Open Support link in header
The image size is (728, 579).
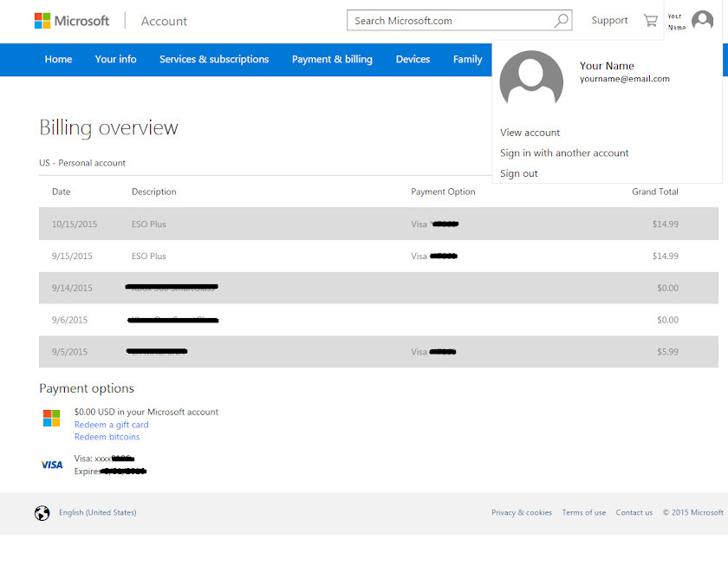[x=609, y=21]
